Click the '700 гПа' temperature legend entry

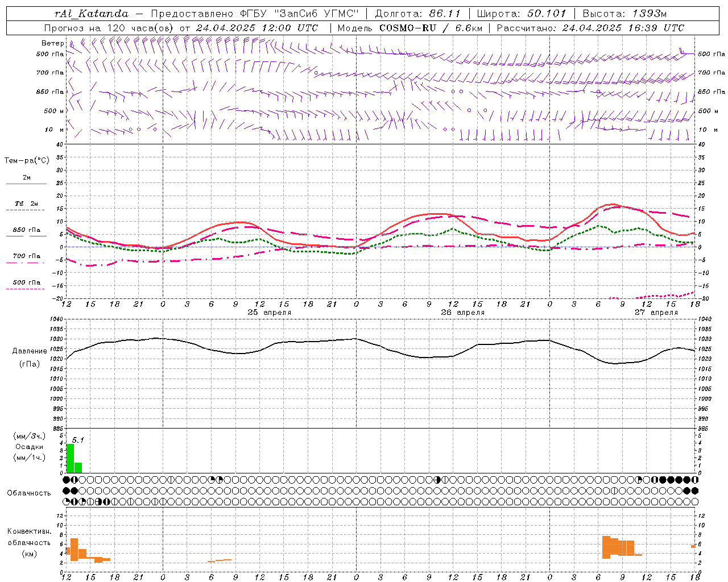(26, 258)
